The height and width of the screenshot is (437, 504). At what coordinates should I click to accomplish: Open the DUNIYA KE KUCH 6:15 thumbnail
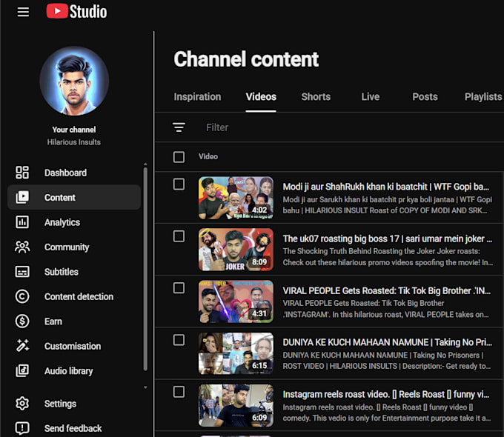(236, 353)
